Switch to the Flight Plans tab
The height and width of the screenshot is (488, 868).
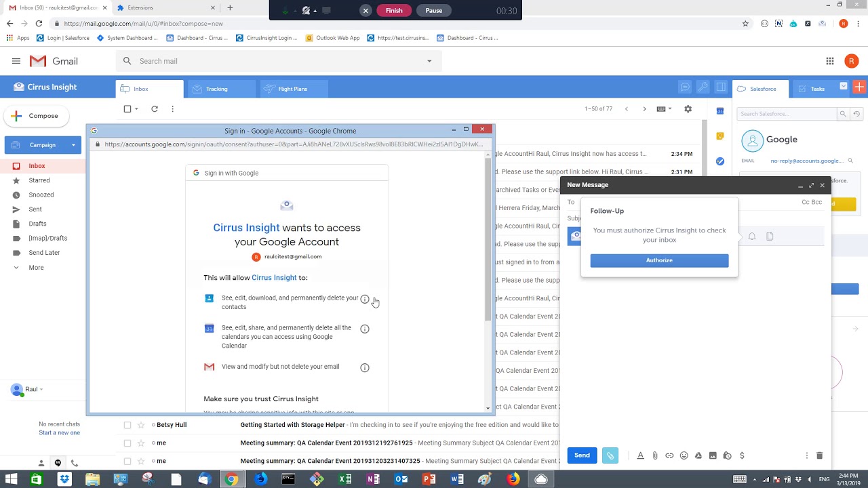pos(295,89)
